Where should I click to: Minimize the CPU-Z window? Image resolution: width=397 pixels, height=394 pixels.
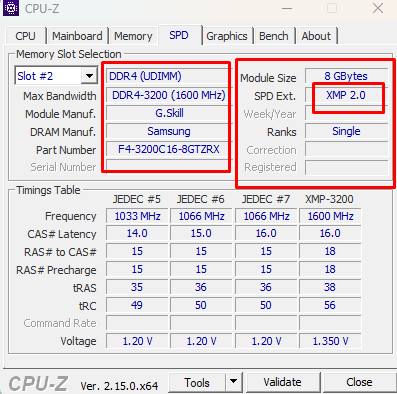point(287,8)
